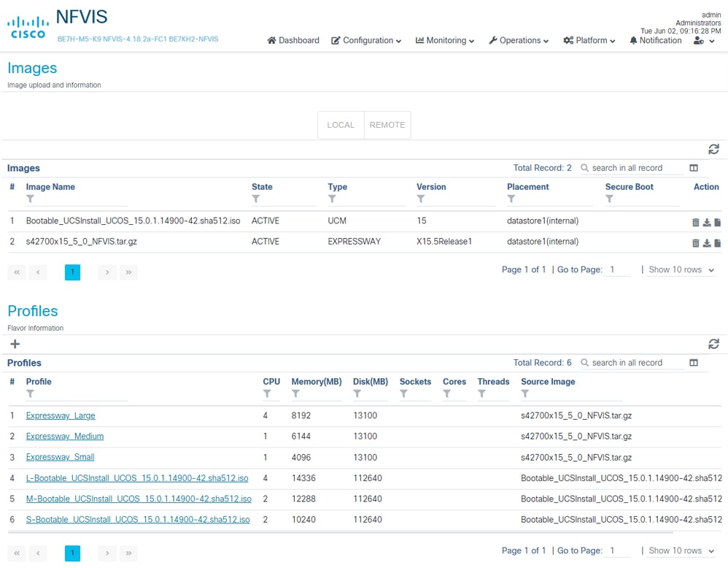Expand the Configuration menu
This screenshot has height=568, width=728.
[366, 40]
